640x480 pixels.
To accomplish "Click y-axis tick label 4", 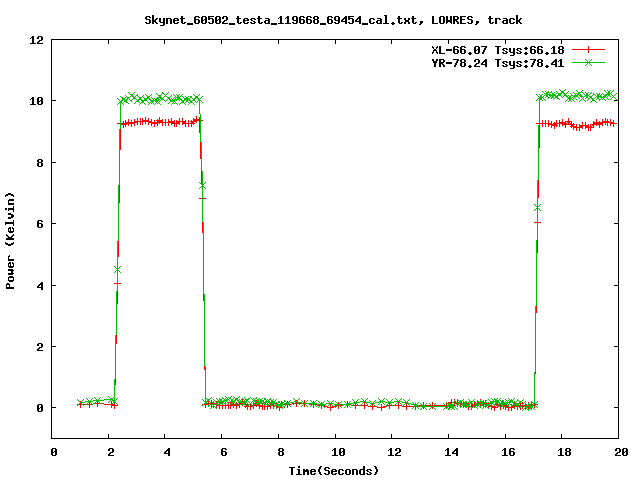I will (x=40, y=286).
